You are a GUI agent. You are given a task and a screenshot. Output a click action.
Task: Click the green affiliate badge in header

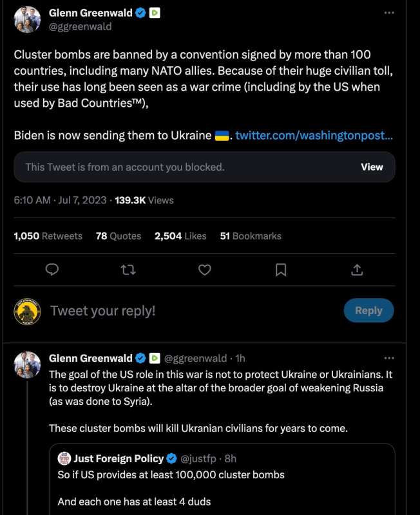tap(155, 13)
